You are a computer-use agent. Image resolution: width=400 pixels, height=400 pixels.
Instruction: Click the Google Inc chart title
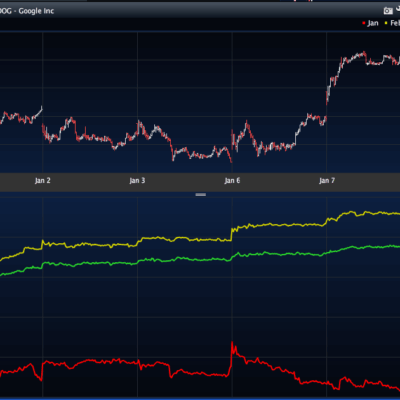point(27,11)
